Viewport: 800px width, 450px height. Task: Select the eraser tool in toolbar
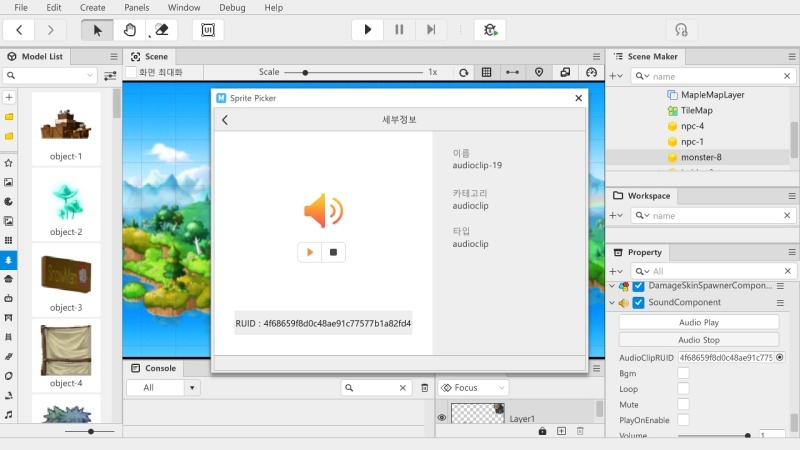click(161, 30)
